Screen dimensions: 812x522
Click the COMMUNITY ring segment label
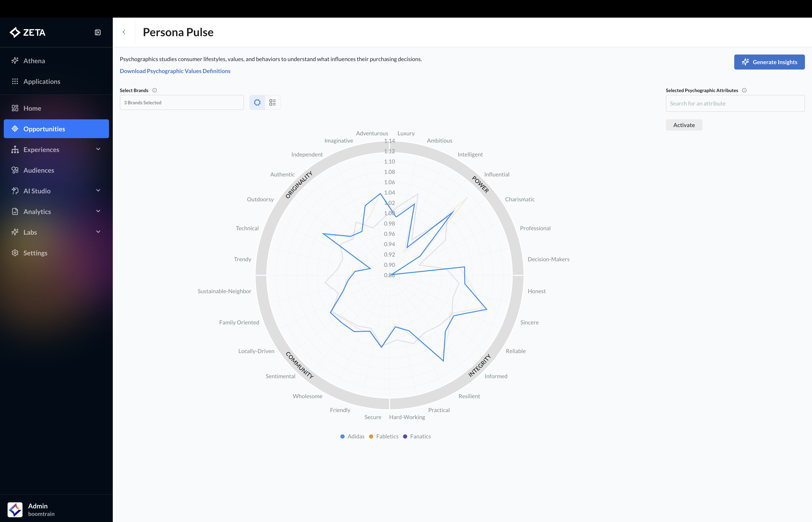(300, 365)
